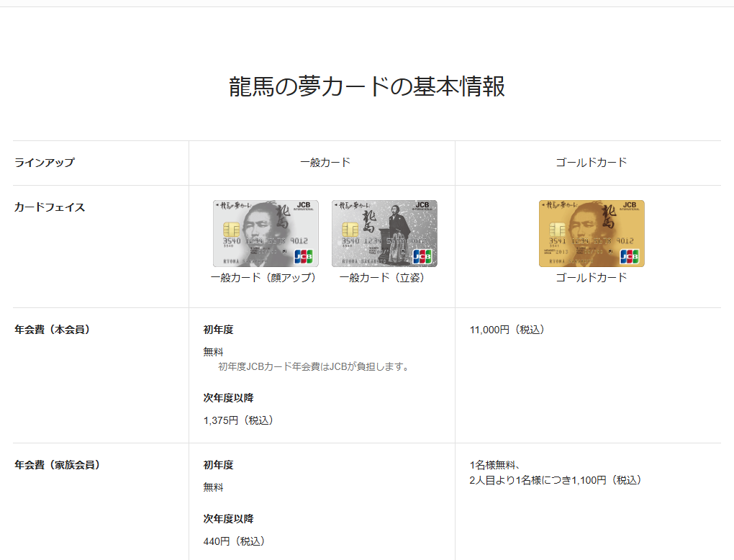The height and width of the screenshot is (560, 734).
Task: Click the ゴールドカード caption under the gold card
Action: 592,278
